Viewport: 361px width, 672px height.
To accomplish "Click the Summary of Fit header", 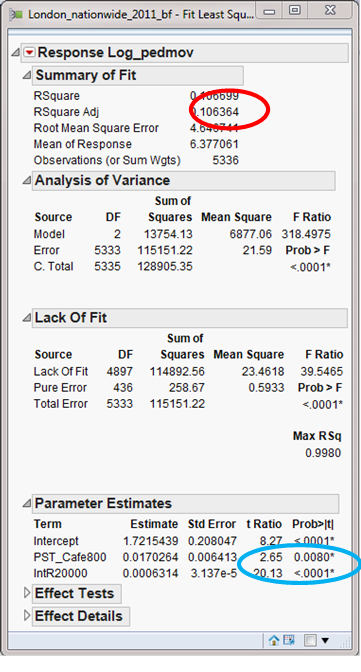I will (138, 76).
